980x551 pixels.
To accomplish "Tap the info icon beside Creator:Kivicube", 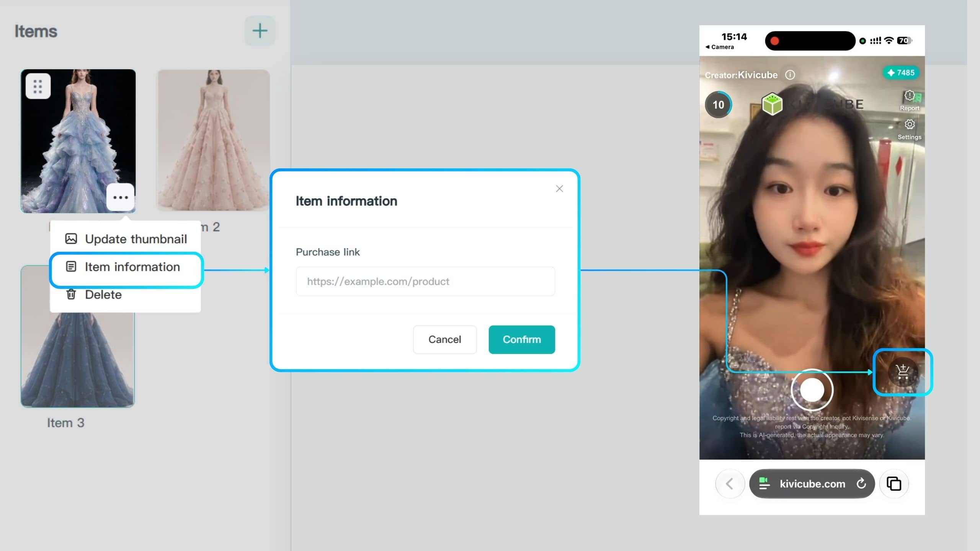I will [790, 75].
